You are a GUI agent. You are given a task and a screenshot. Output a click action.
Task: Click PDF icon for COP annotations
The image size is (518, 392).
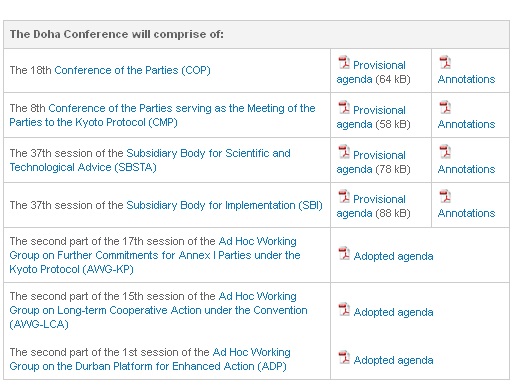(x=445, y=62)
